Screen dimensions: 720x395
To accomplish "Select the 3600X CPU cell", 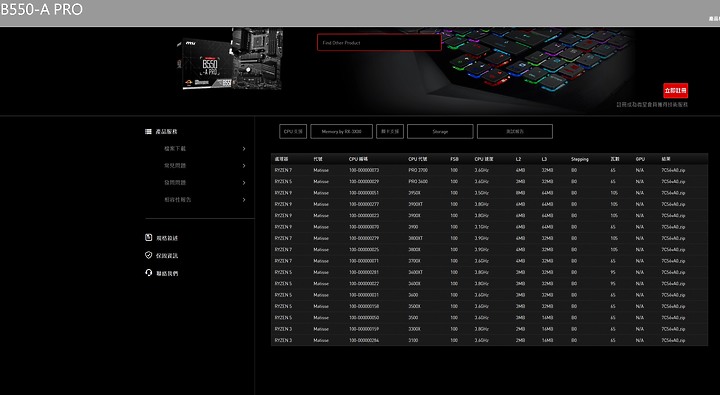I will (x=414, y=283).
